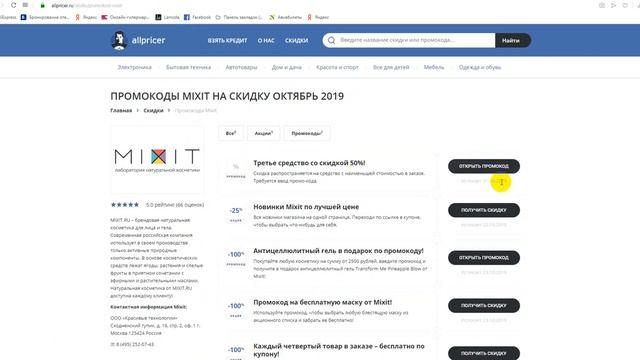Open Промокод на бесплатную маску title
Screen dimensions: 640x360
coord(322,302)
